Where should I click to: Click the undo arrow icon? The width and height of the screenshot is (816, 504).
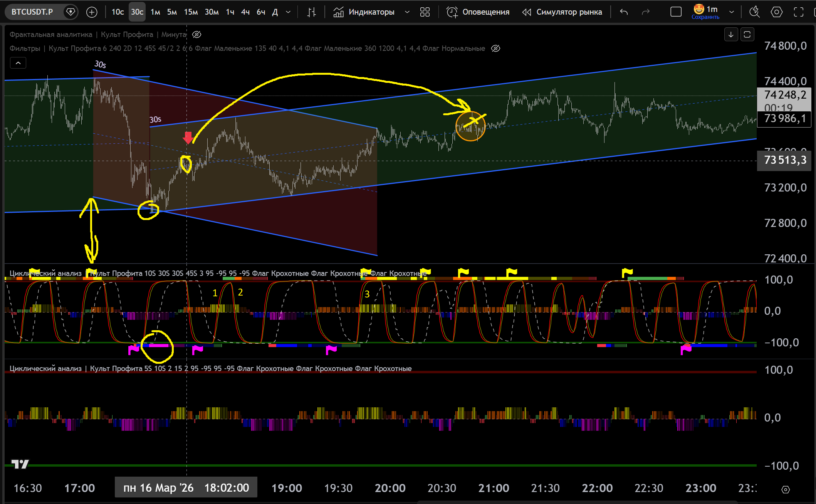tap(624, 12)
